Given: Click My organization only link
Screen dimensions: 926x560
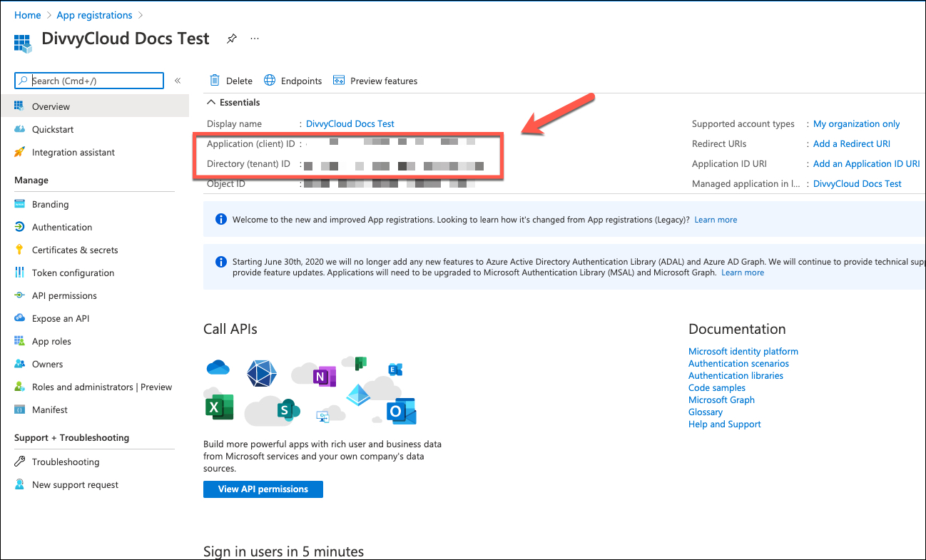Looking at the screenshot, I should (857, 123).
